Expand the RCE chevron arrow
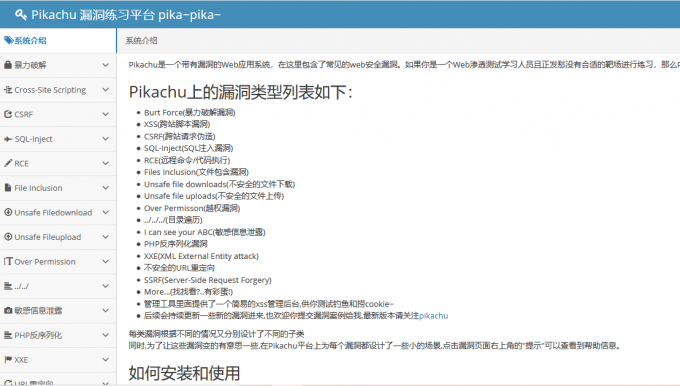The image size is (680, 386). point(105,163)
